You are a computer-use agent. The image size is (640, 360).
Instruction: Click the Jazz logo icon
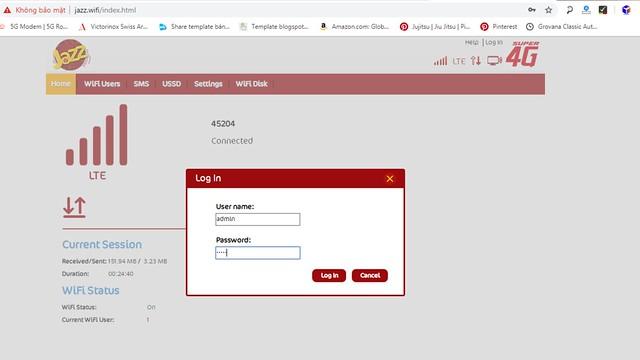point(71,55)
